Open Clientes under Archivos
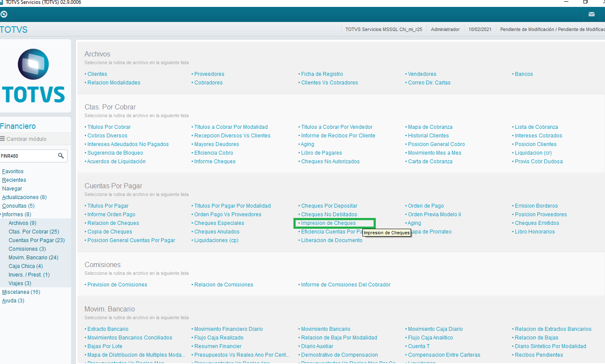 pos(97,74)
